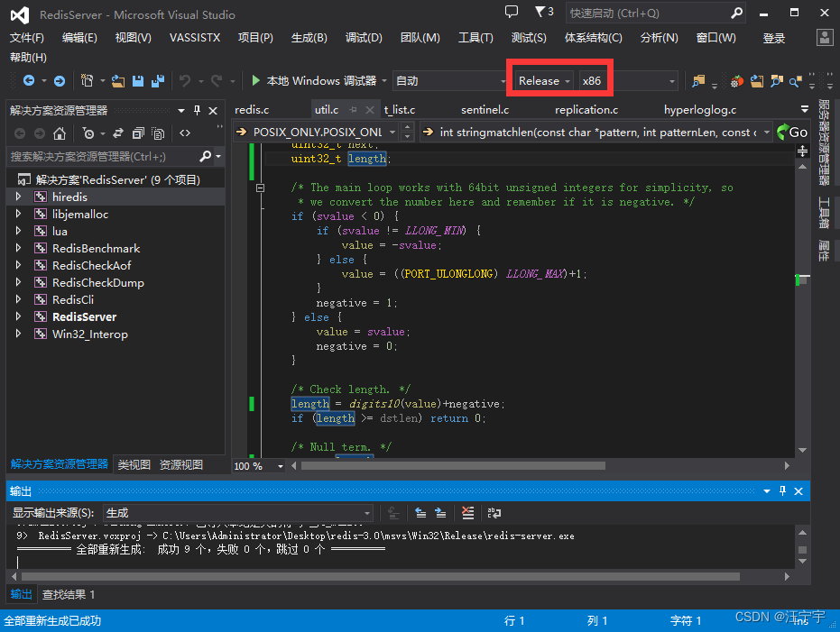Switch to the replication.c tab
Screen dimensions: 840x632
click(x=586, y=110)
